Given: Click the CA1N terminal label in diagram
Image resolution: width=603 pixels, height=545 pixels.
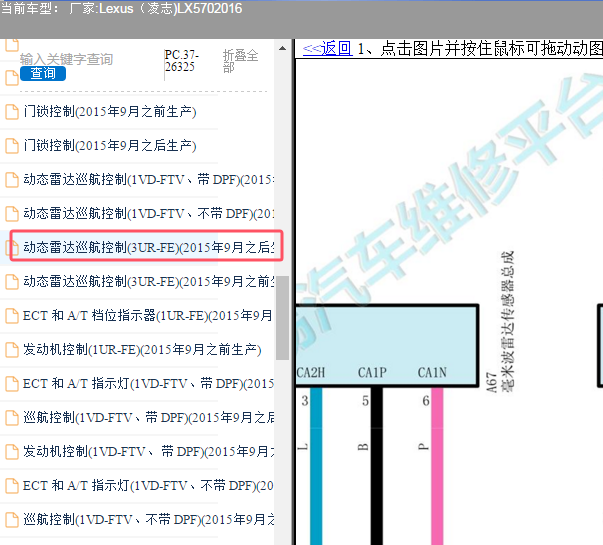Looking at the screenshot, I should tap(432, 373).
